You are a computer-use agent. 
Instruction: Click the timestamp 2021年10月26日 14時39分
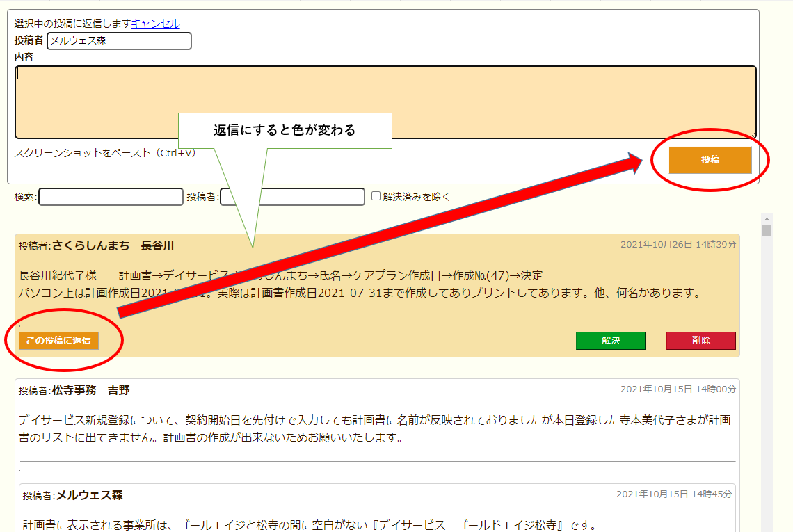pyautogui.click(x=678, y=245)
